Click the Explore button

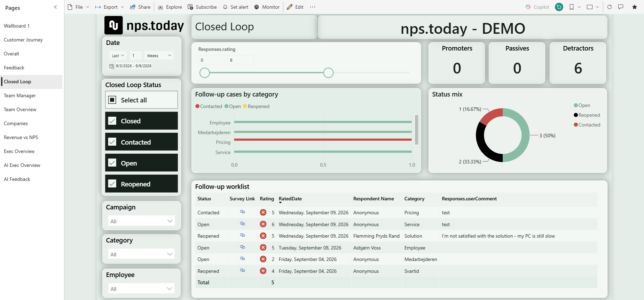(170, 7)
